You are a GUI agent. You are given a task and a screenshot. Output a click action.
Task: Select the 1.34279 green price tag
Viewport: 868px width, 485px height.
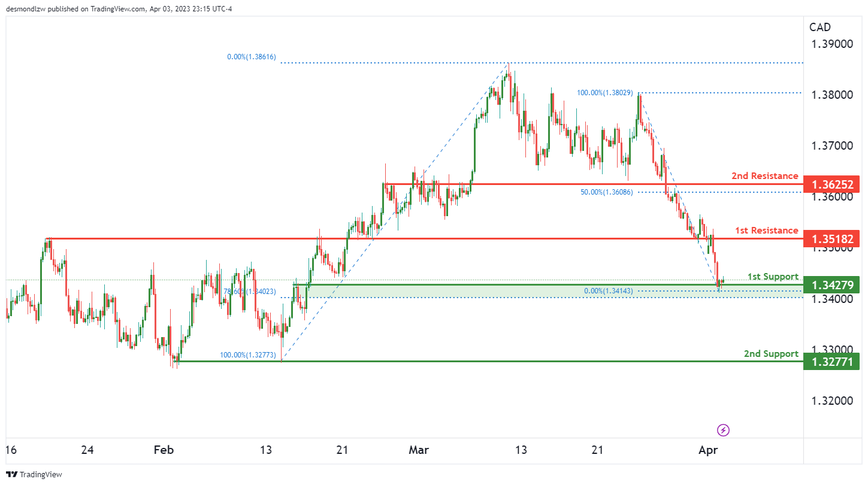[x=833, y=284]
